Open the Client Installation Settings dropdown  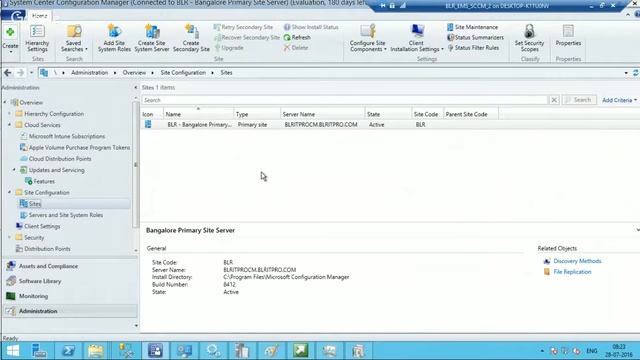click(x=416, y=38)
